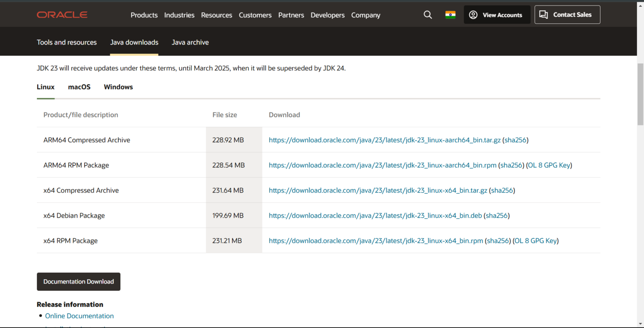Expand the Industries navigation menu
644x328 pixels.
coord(179,15)
